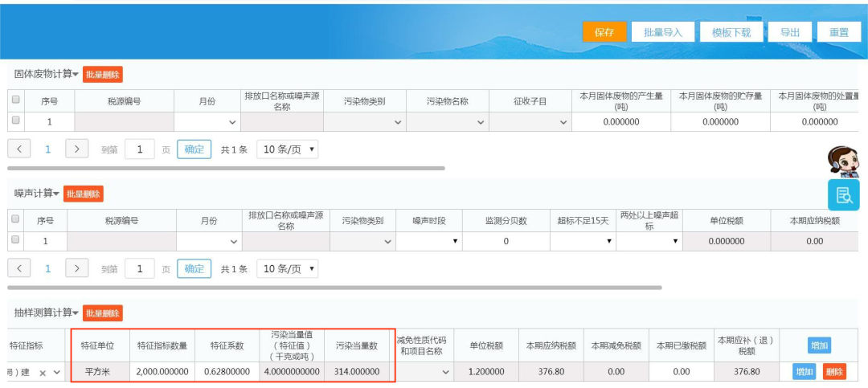Tick row 1 checkbox in 固体废物计算 table
The width and height of the screenshot is (868, 388).
coord(15,120)
